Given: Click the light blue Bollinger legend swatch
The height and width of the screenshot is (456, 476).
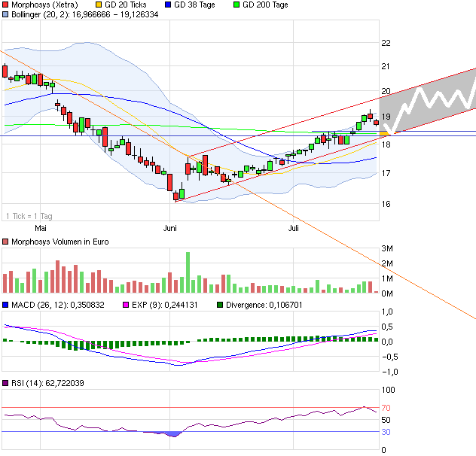Looking at the screenshot, I should [5, 14].
